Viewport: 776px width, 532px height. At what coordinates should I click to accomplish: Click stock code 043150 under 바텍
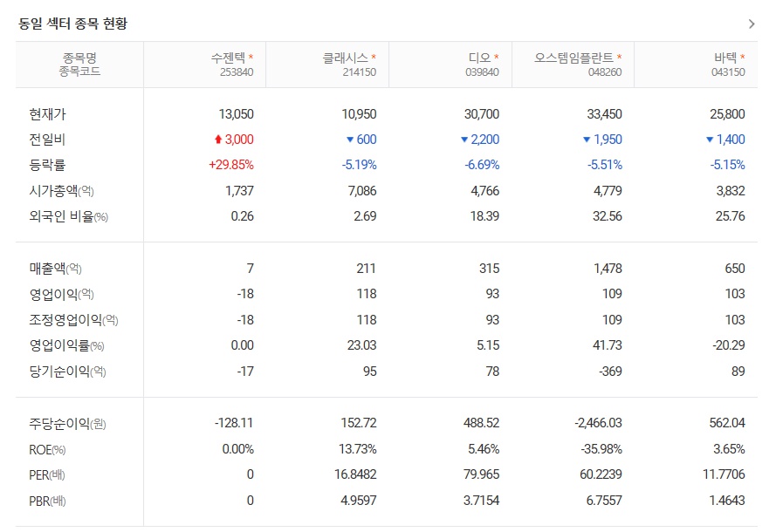730,71
